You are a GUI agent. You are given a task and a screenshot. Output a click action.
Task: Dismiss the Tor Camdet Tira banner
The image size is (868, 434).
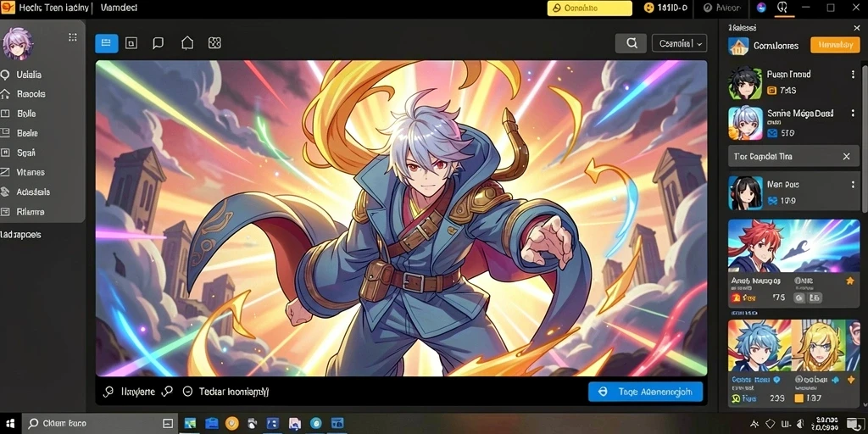point(847,157)
